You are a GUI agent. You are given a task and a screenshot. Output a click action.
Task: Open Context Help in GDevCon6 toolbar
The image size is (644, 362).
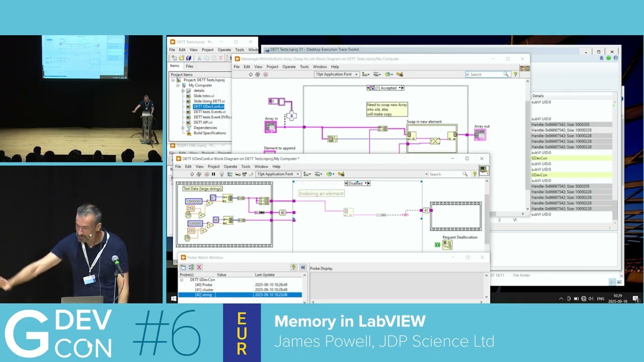tap(474, 174)
